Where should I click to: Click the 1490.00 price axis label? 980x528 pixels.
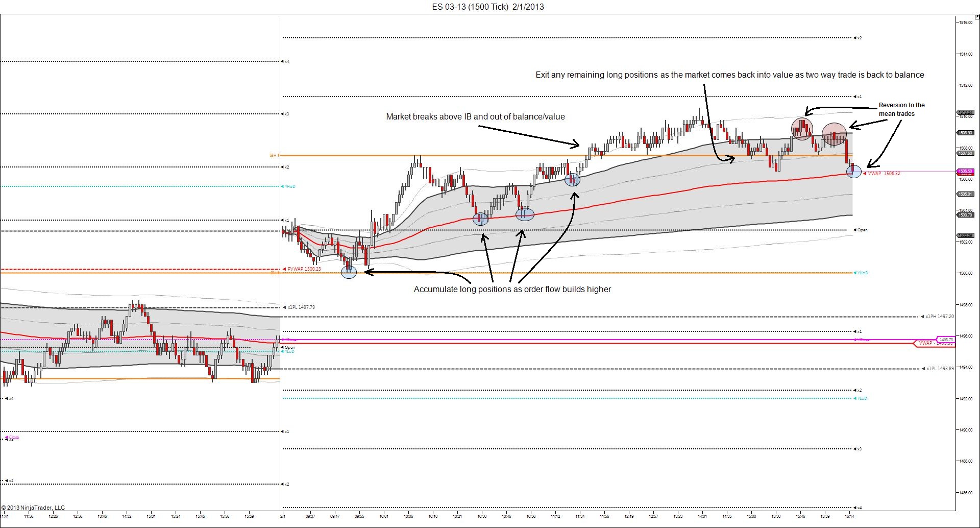966,430
